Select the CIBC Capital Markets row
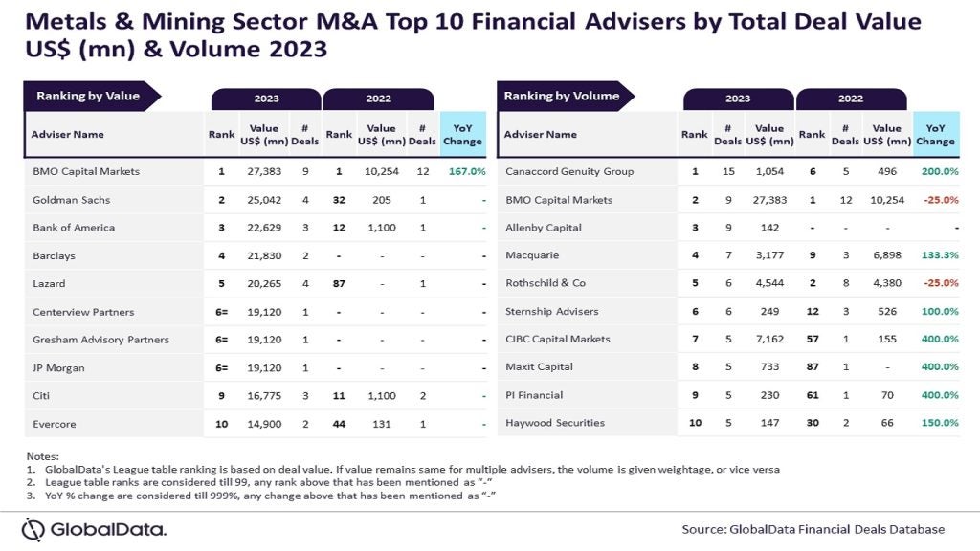 coord(728,340)
